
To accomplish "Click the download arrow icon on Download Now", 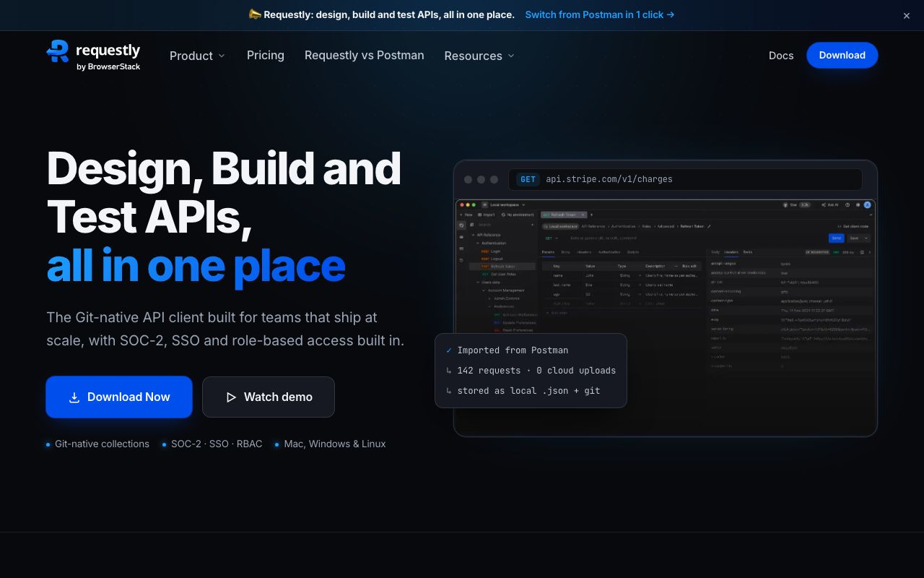I will [x=74, y=397].
